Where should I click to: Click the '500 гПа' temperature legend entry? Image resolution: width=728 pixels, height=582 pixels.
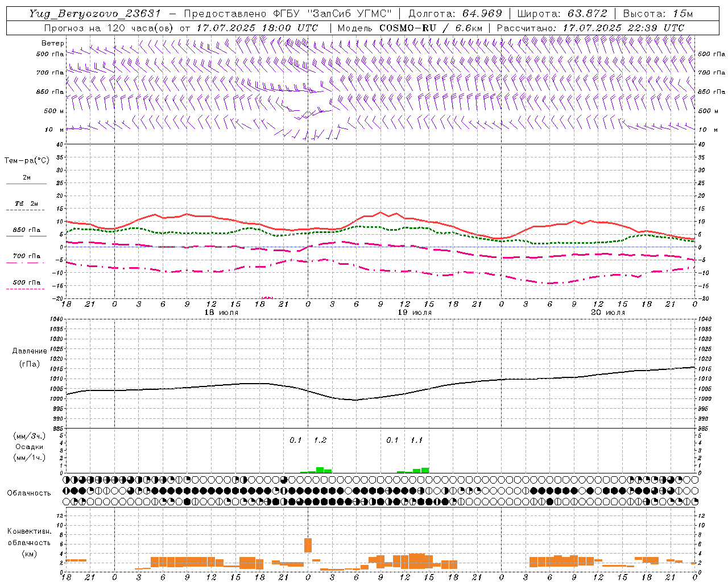[x=27, y=282]
